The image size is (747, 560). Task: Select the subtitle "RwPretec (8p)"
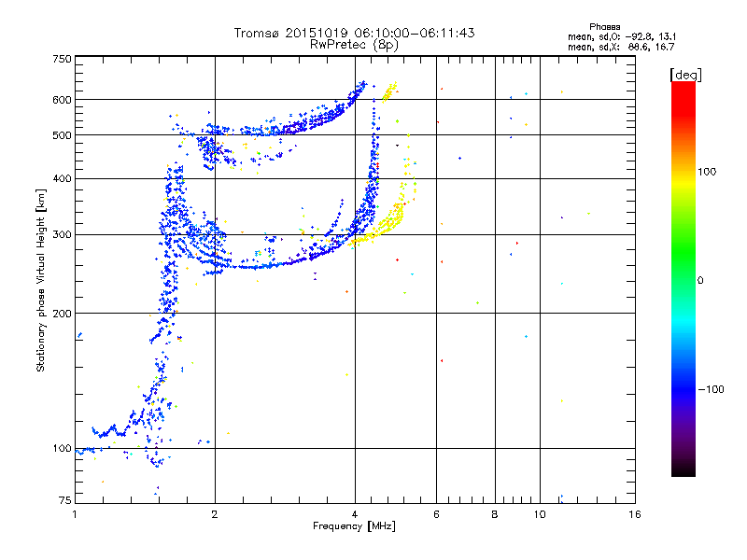354,45
